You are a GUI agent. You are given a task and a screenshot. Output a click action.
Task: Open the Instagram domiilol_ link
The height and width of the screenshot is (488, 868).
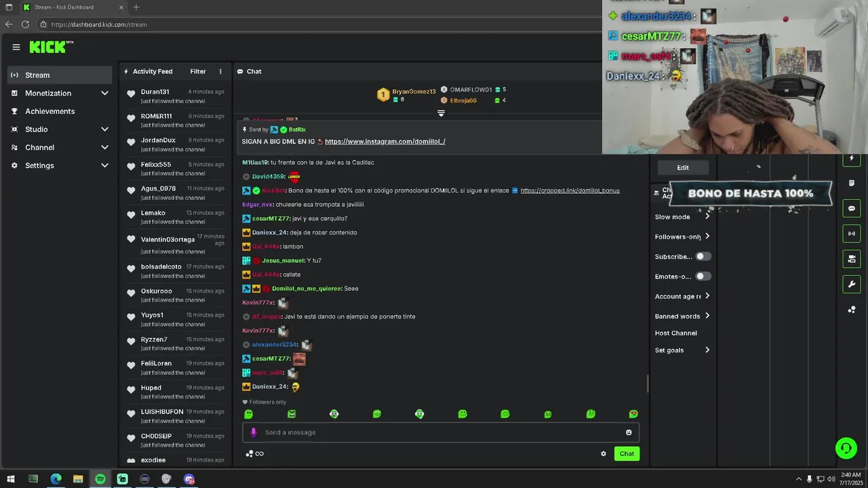point(385,142)
